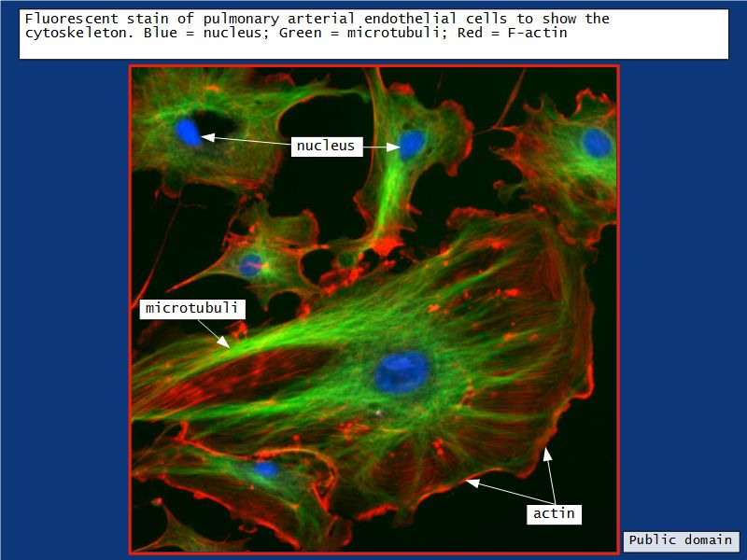Click the caption text box about fluorescent stain
The width and height of the screenshot is (747, 560).
coord(373,35)
